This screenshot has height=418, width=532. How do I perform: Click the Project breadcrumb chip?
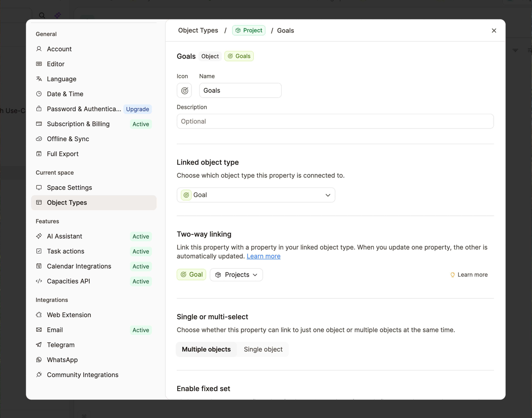249,30
